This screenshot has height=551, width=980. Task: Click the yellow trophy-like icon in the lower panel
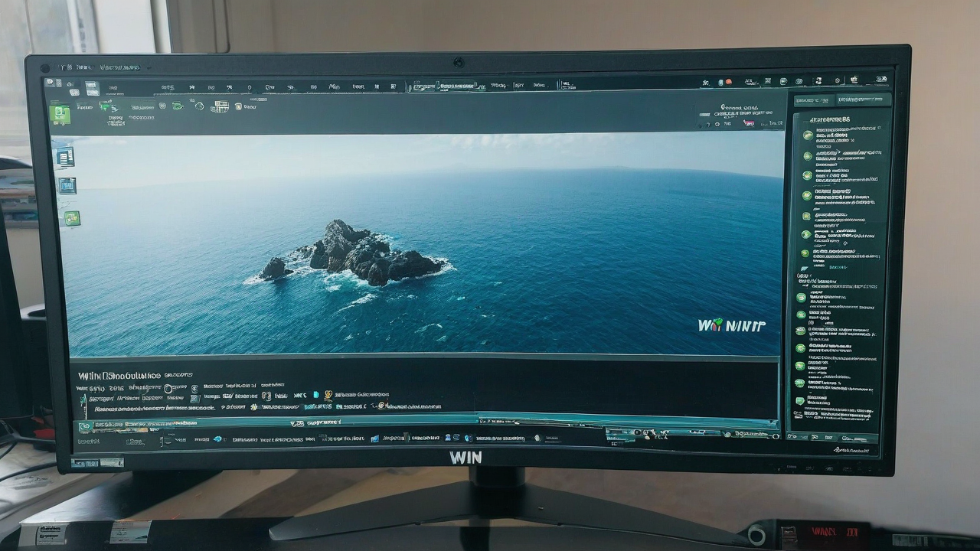[x=328, y=396]
